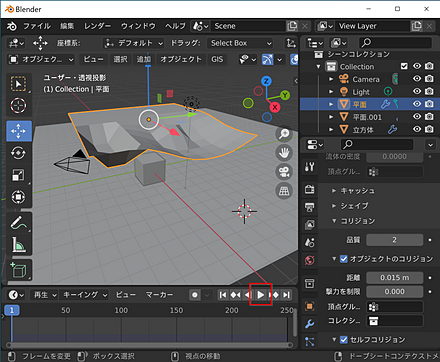The width and height of the screenshot is (440, 362).
Task: Select the Scale tool
Action: point(19,175)
